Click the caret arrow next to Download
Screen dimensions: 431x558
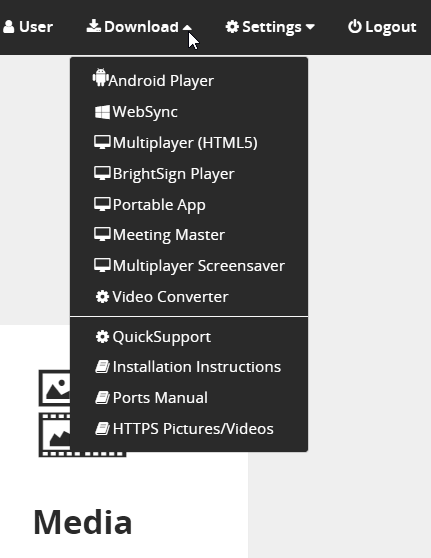click(x=187, y=27)
